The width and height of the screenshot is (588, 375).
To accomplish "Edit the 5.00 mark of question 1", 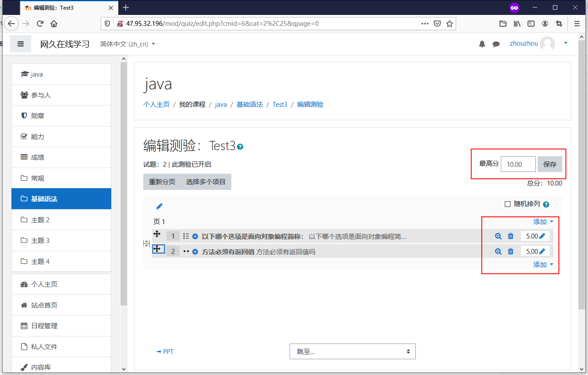I will [542, 236].
